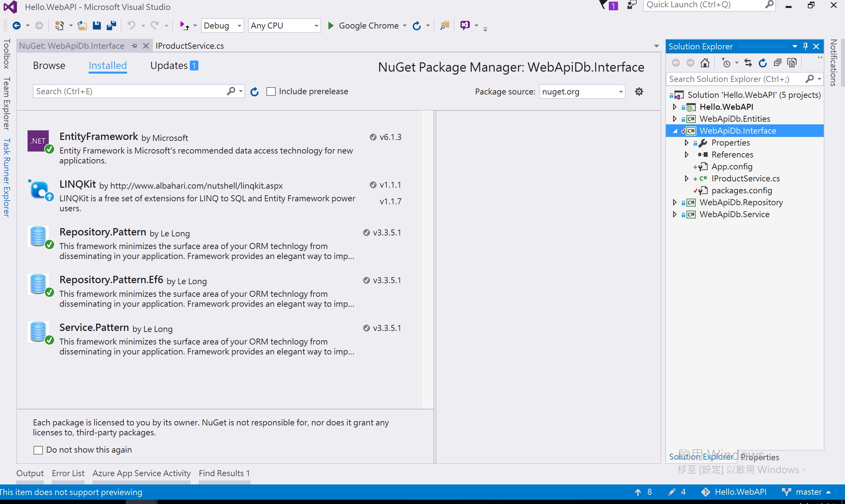Image resolution: width=845 pixels, height=504 pixels.
Task: Click the feedback icon next to Quick Launch
Action: (631, 5)
